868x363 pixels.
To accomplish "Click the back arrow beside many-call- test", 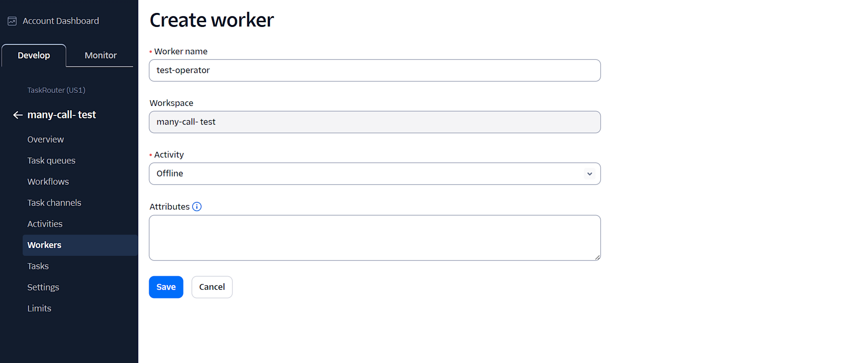I will (18, 115).
